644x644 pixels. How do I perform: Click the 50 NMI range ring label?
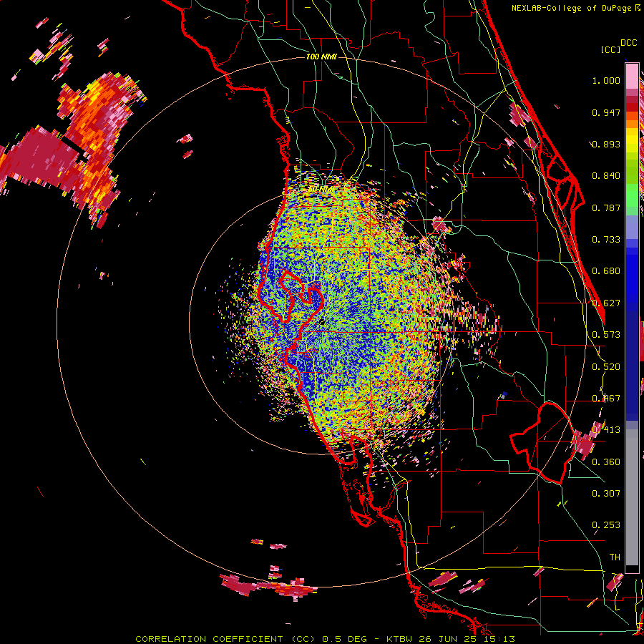321,190
